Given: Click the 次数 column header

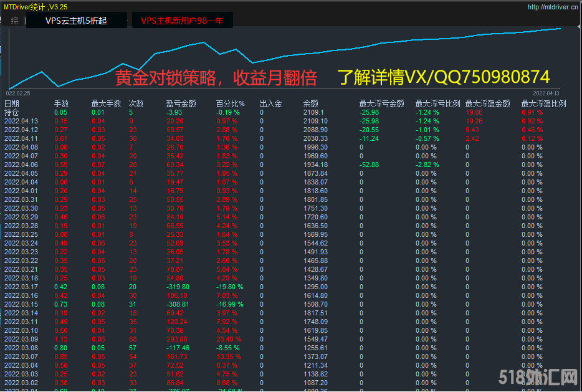Looking at the screenshot, I should (136, 103).
